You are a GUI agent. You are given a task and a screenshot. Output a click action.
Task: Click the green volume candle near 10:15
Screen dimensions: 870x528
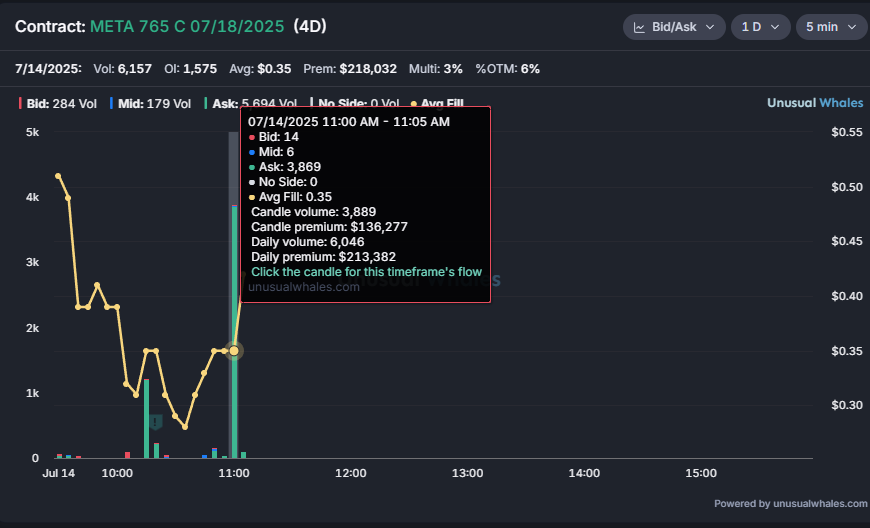click(x=146, y=419)
